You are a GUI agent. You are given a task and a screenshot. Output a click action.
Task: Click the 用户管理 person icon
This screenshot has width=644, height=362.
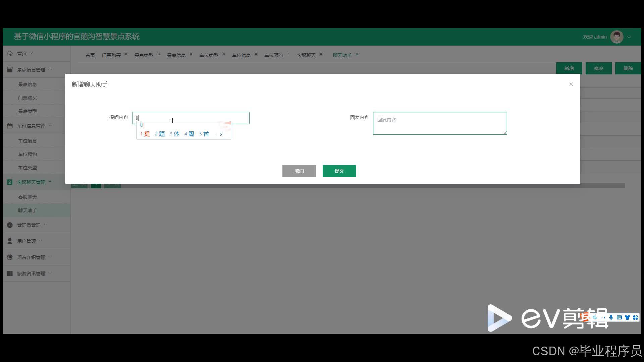[x=10, y=241]
